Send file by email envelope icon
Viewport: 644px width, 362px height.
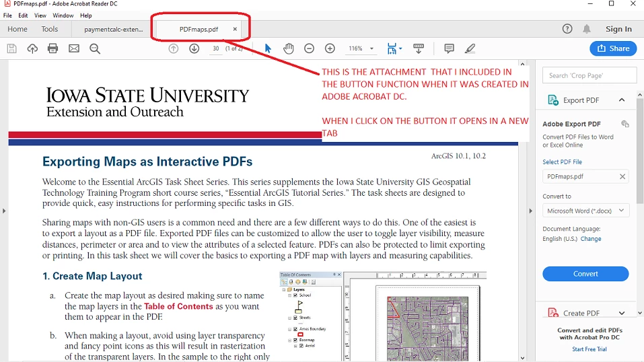coord(74,48)
